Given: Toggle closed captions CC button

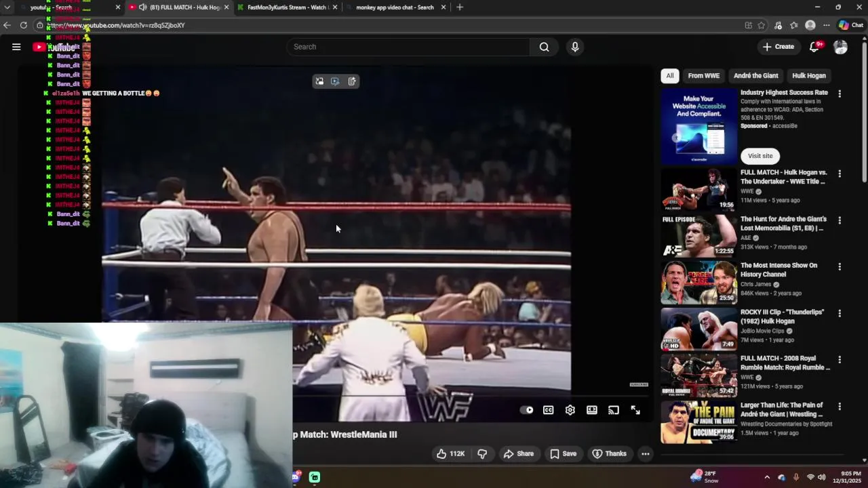Looking at the screenshot, I should click(549, 410).
